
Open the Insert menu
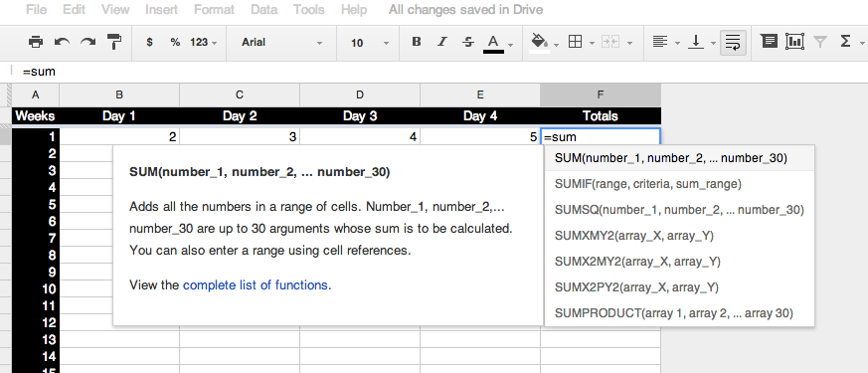coord(162,9)
